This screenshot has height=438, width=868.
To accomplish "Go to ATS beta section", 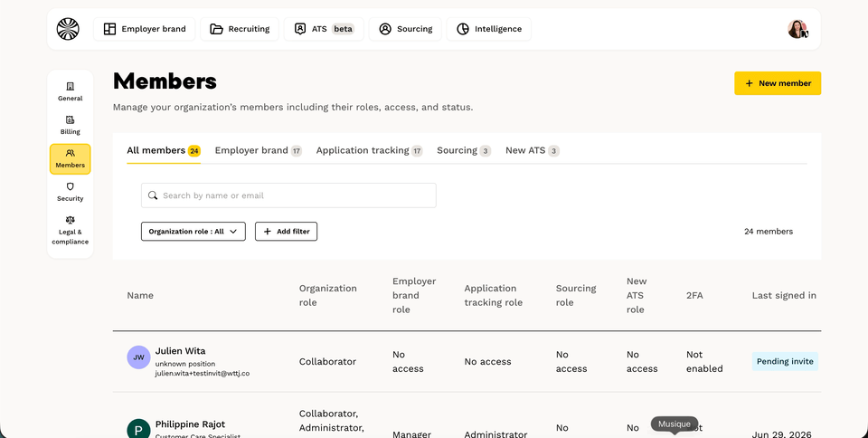I will [324, 29].
